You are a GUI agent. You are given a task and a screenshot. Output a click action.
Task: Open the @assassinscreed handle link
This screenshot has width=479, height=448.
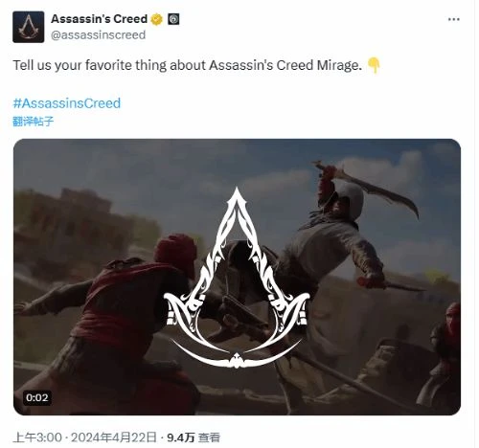click(x=98, y=34)
